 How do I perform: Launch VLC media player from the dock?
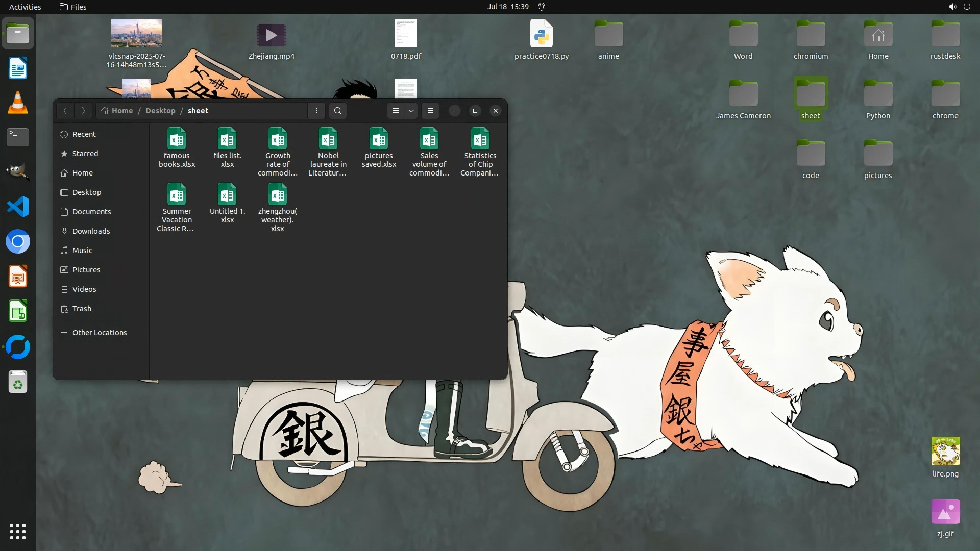point(18,103)
